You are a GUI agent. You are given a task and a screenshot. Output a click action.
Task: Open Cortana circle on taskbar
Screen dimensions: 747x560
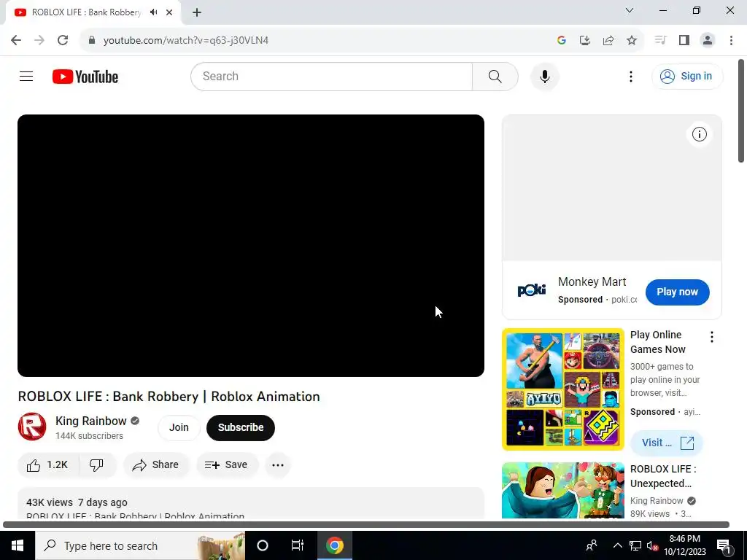tap(263, 545)
